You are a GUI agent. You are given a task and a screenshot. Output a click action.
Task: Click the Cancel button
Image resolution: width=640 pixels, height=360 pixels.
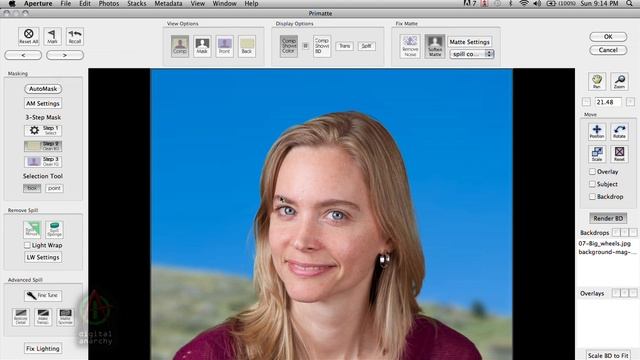pyautogui.click(x=608, y=50)
